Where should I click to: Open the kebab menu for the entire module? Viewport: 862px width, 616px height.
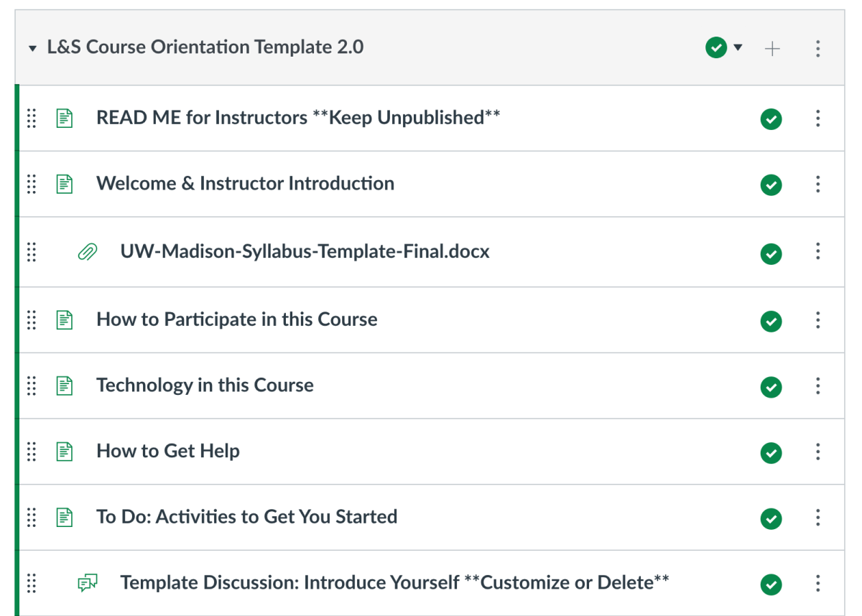click(x=818, y=47)
